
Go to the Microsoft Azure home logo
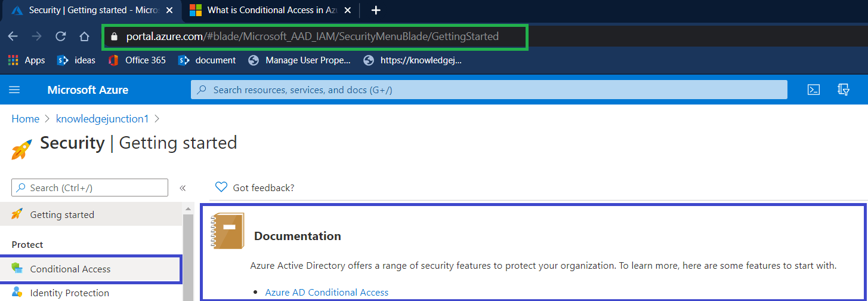[x=88, y=90]
